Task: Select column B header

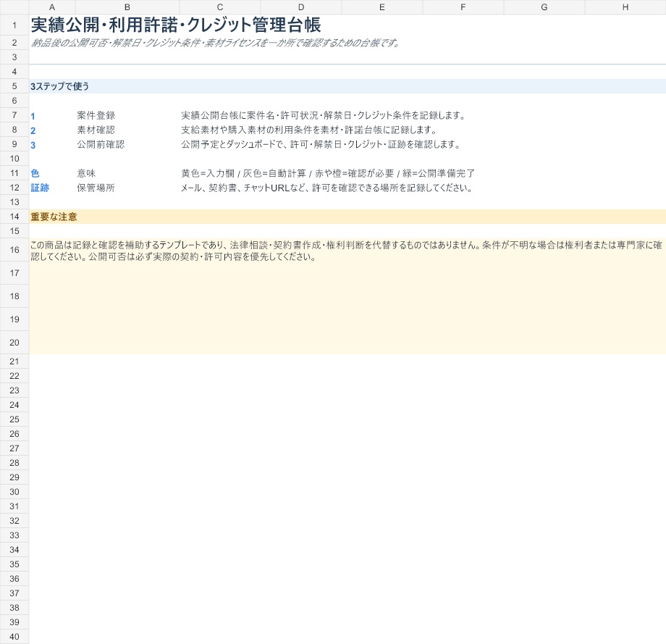Action: [x=127, y=7]
